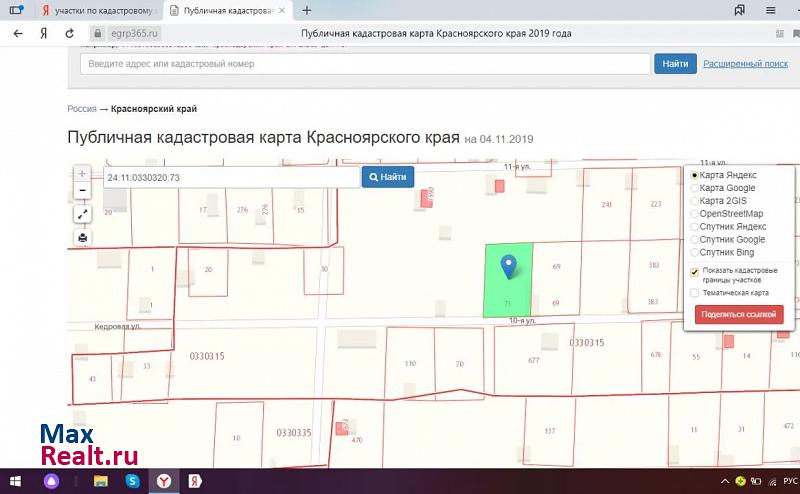Open Расширенный поиск link
800x494 pixels.
click(745, 64)
